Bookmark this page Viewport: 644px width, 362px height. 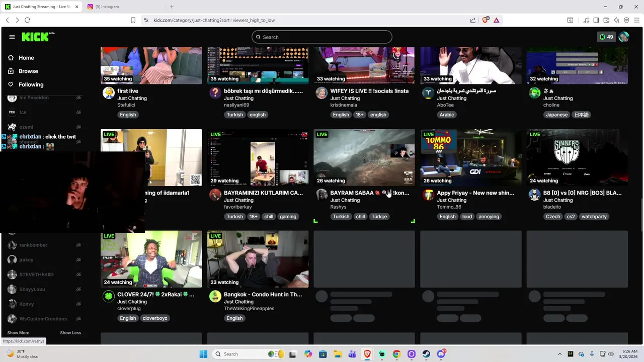(x=133, y=20)
